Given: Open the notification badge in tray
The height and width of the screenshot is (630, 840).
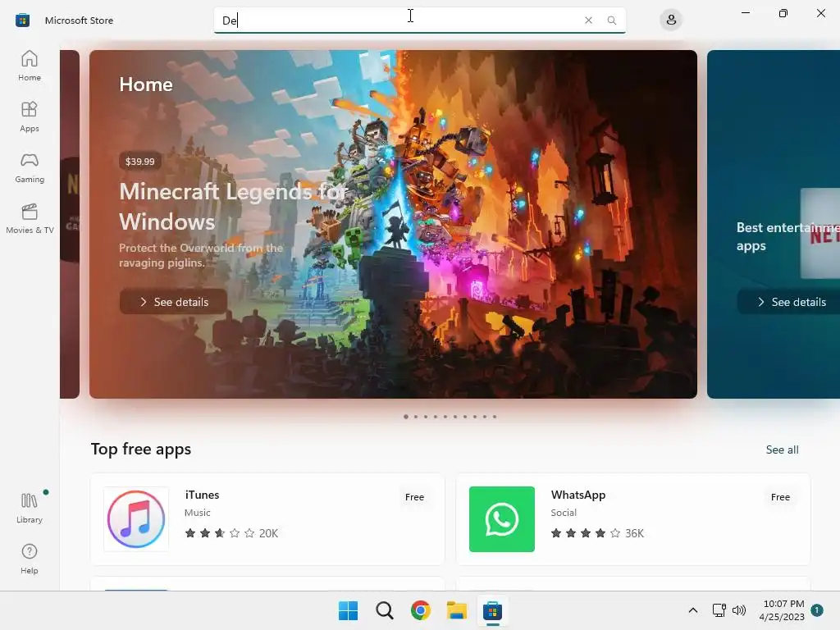Looking at the screenshot, I should click(817, 609).
